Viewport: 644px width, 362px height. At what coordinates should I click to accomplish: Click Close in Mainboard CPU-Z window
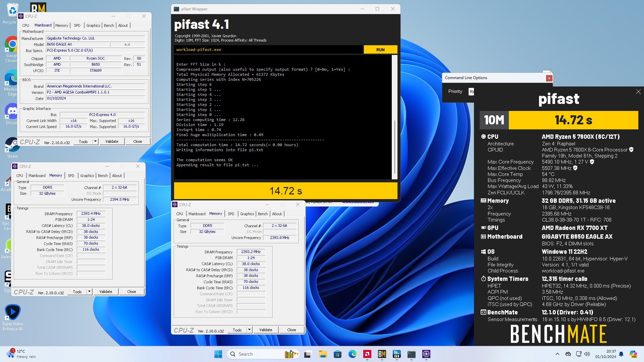coord(138,141)
